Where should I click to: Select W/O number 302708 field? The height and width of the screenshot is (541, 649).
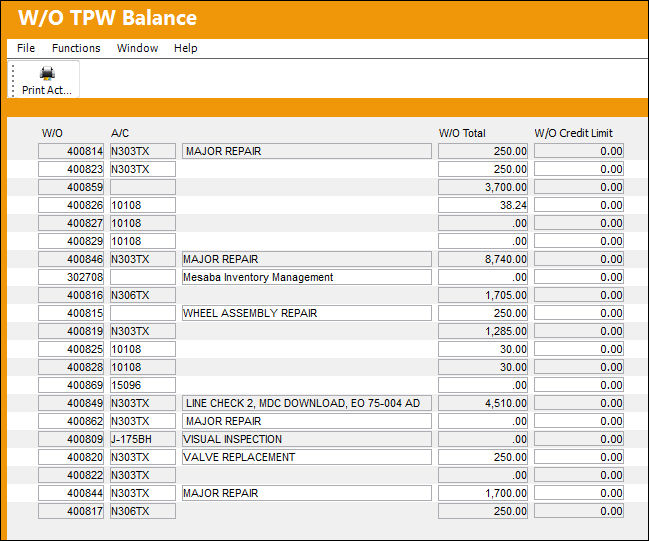[71, 277]
